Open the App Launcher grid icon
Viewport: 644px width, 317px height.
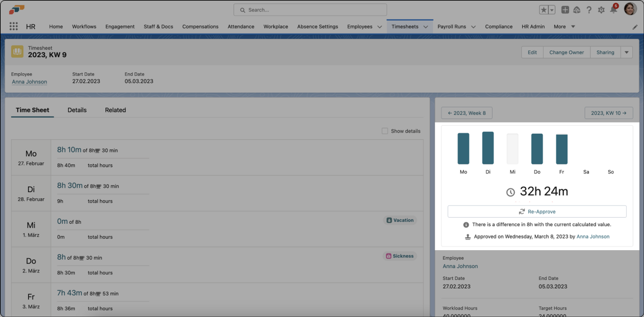coord(13,26)
